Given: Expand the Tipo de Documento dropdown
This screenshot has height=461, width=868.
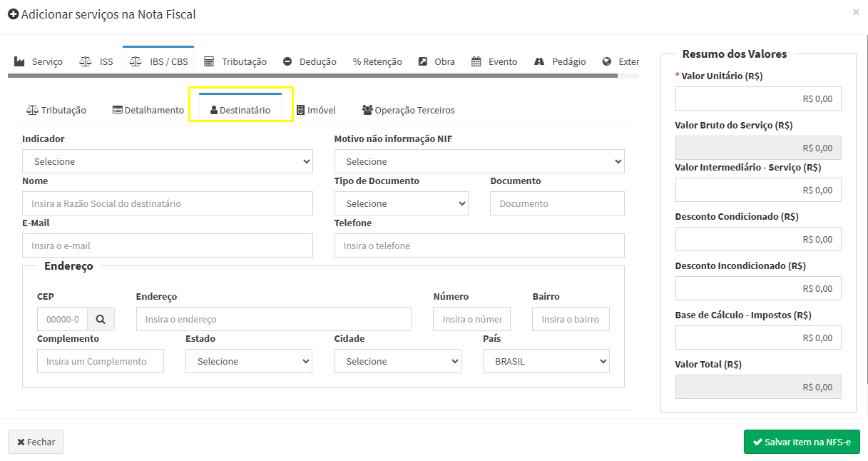Looking at the screenshot, I should [401, 203].
